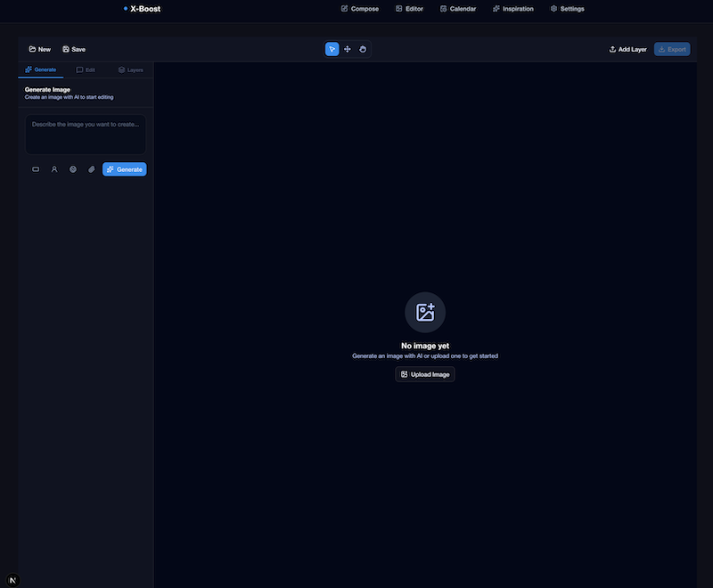Screen dimensions: 713x588
Task: Open the Layers tab
Action: pos(130,69)
